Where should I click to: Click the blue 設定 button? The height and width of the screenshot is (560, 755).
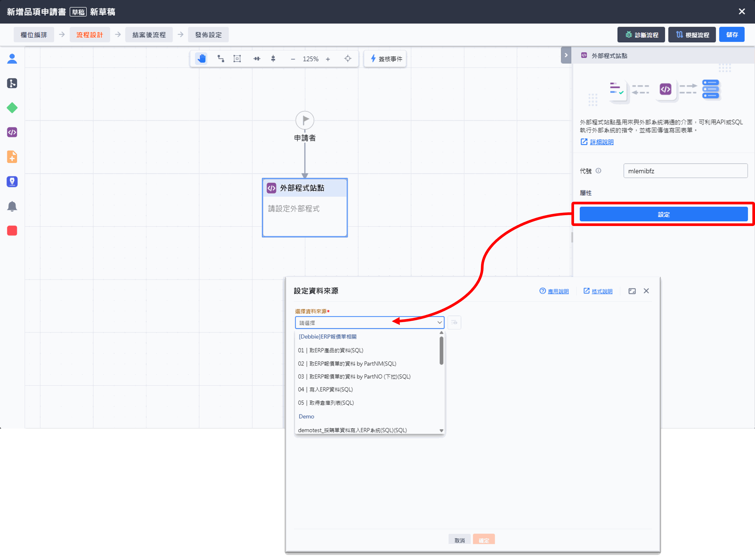663,214
